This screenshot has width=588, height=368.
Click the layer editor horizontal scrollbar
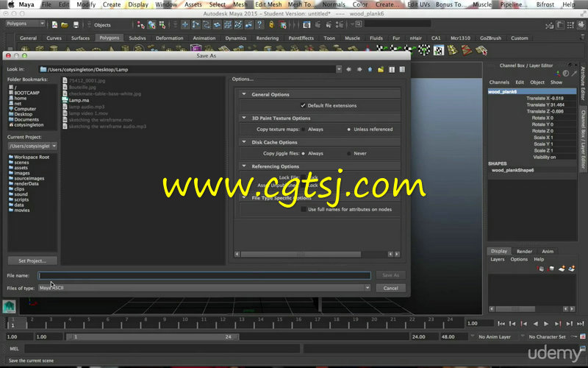[515, 309]
